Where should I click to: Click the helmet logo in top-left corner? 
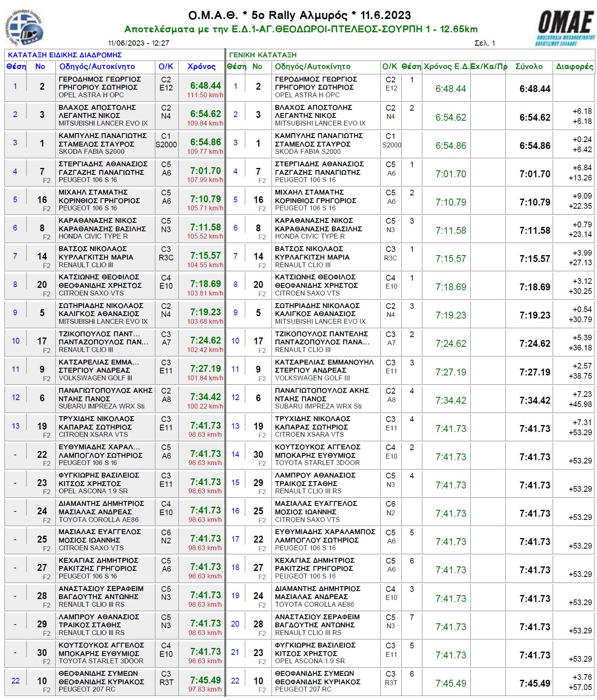click(x=25, y=28)
